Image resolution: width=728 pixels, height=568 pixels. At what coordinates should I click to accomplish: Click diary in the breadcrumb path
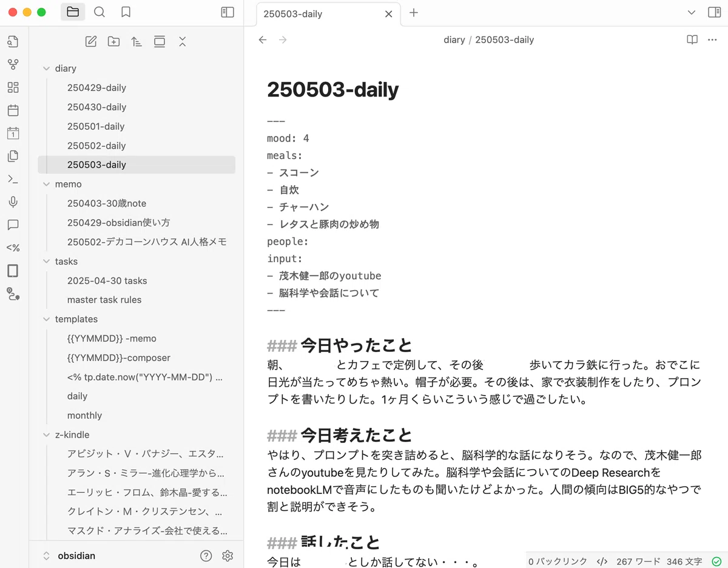(454, 40)
